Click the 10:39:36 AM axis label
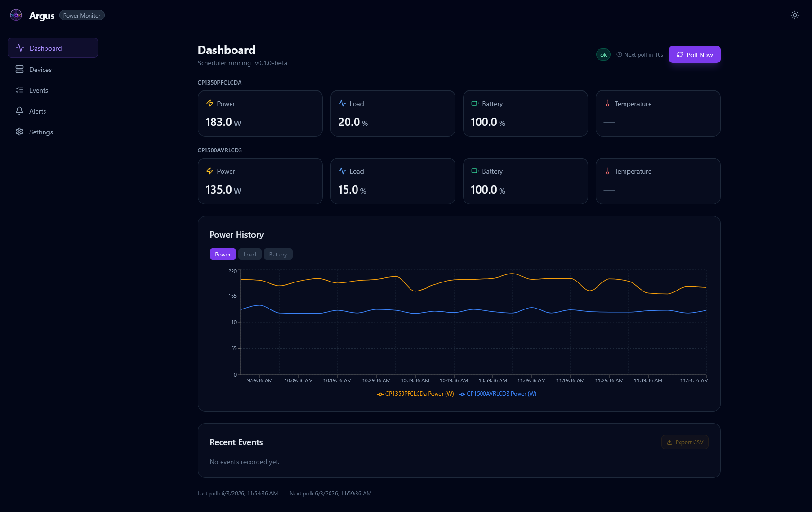The height and width of the screenshot is (512, 812). tap(415, 380)
